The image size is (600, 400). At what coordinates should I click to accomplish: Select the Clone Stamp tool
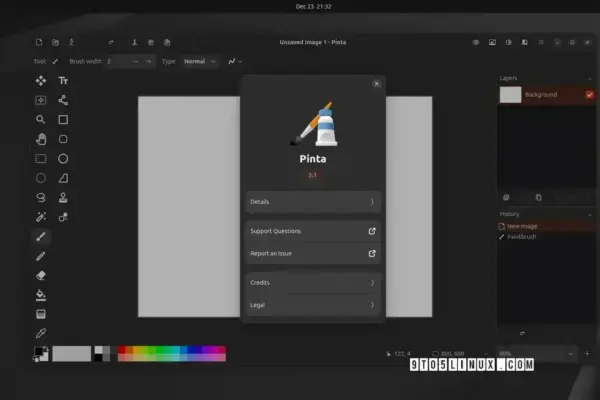coord(63,198)
